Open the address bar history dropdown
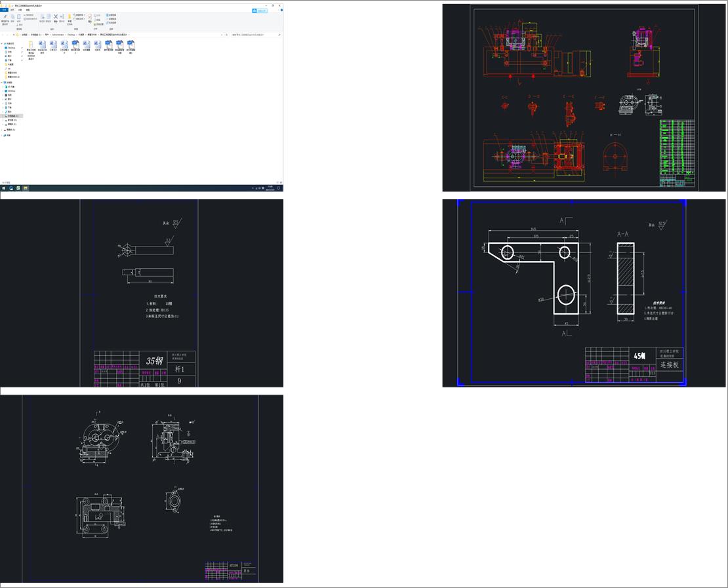This screenshot has height=588, width=728. [222, 35]
